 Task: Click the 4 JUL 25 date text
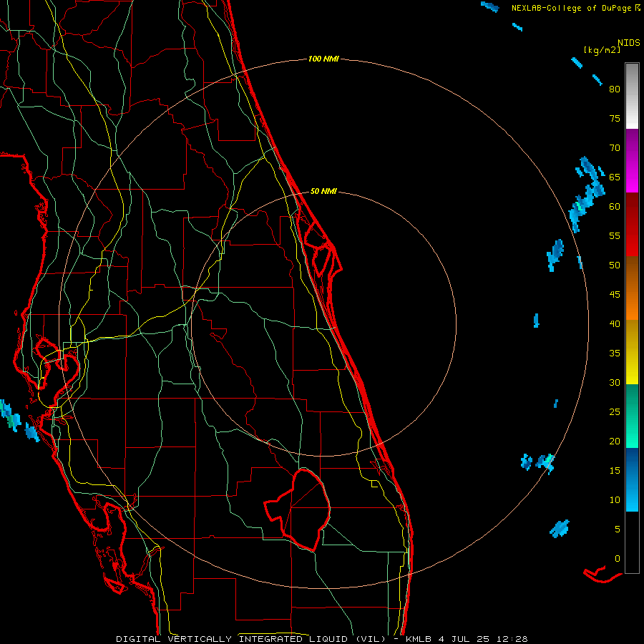point(464,639)
